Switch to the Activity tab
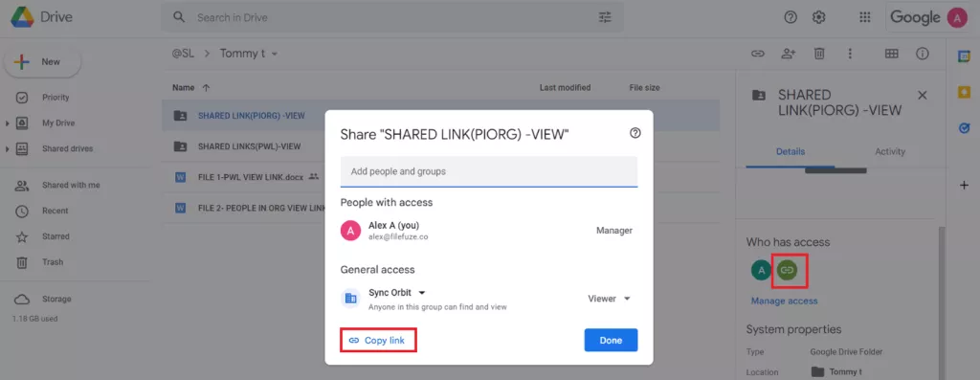 coord(890,152)
